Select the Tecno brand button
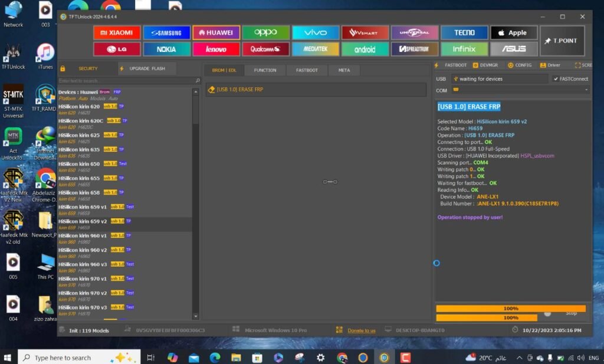The width and height of the screenshot is (604, 364). point(464,32)
